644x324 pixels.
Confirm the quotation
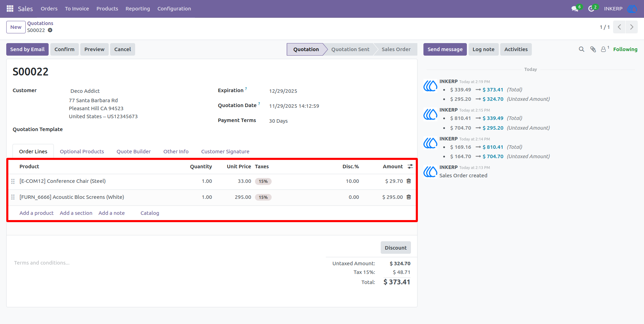coord(65,49)
